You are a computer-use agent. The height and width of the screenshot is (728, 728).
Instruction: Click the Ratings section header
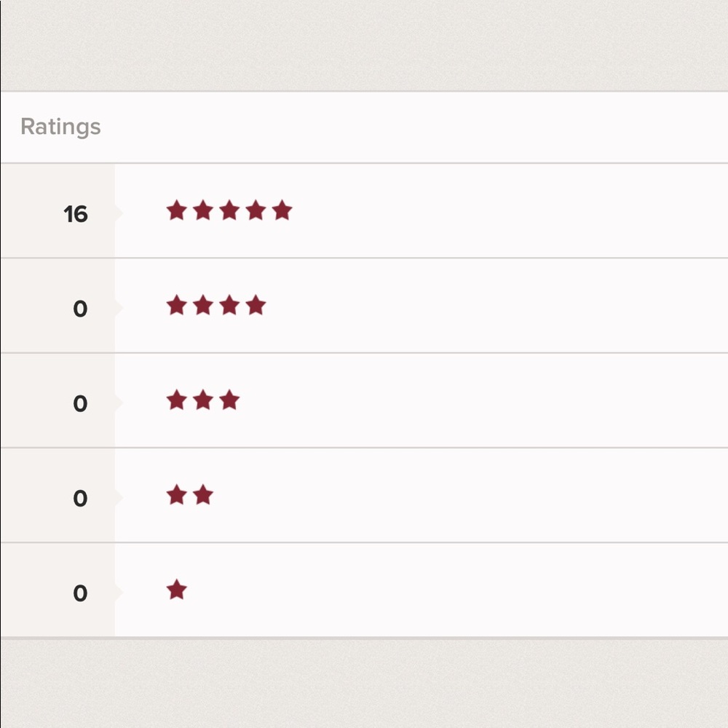61,127
